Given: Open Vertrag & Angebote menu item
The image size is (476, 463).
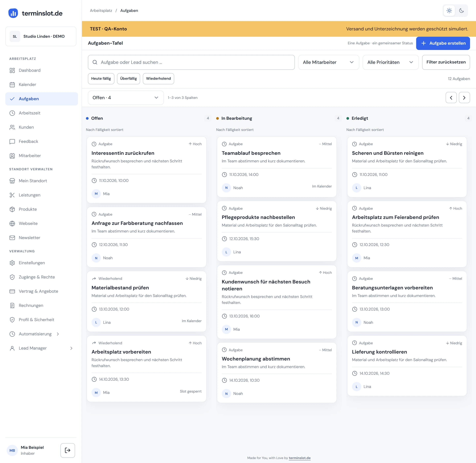Looking at the screenshot, I should (42, 291).
